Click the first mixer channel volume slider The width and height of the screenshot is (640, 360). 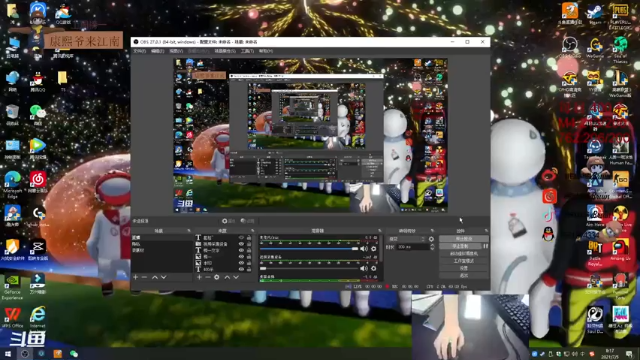point(309,249)
